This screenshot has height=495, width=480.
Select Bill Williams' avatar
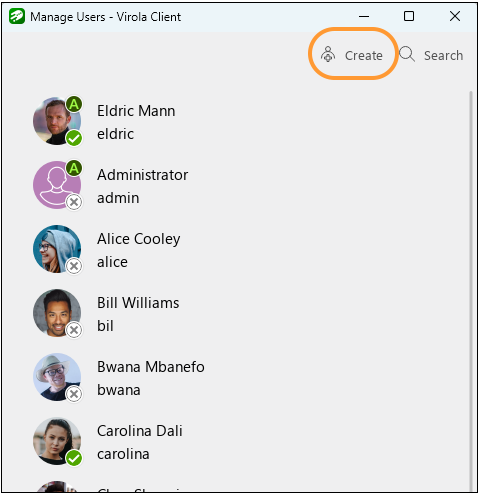[x=57, y=313]
